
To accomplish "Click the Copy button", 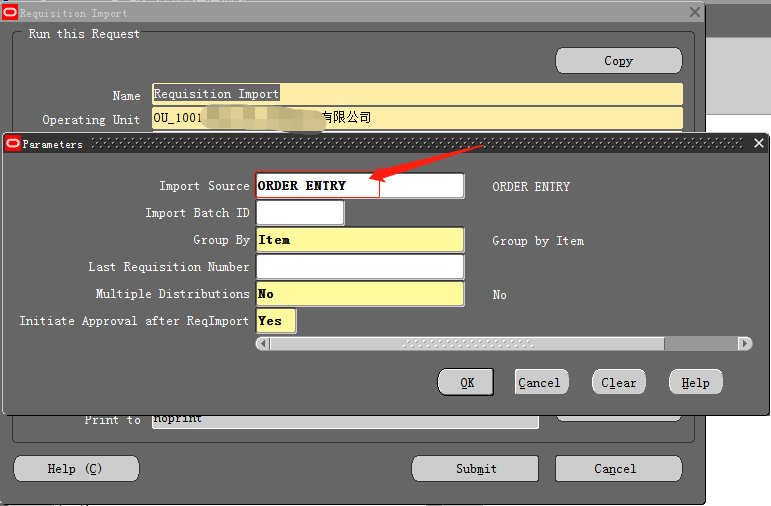I will pos(619,60).
